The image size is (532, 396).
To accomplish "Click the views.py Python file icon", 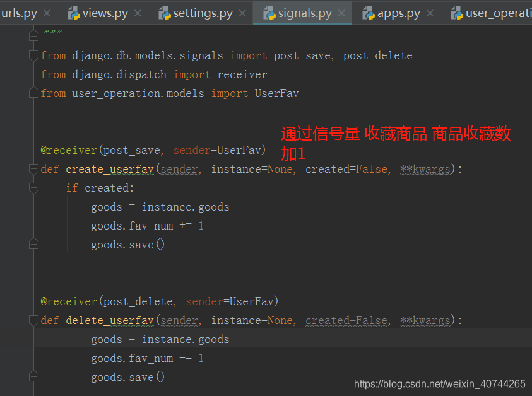I will click(74, 14).
